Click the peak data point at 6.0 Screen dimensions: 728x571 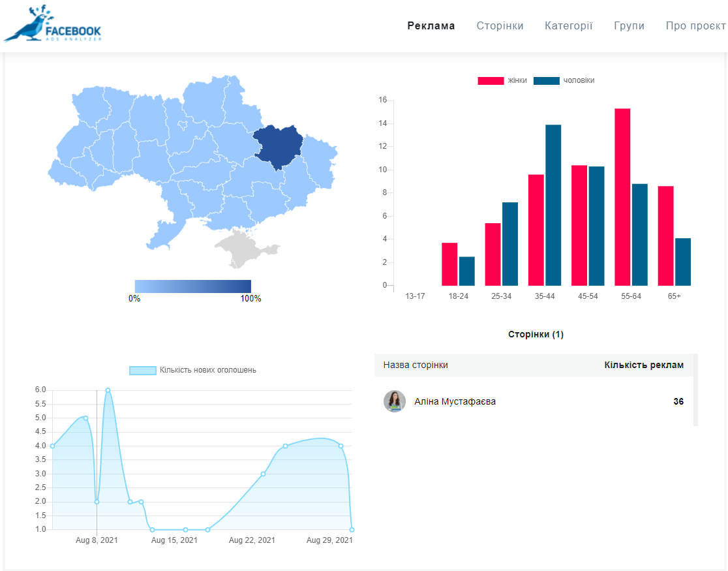point(108,390)
